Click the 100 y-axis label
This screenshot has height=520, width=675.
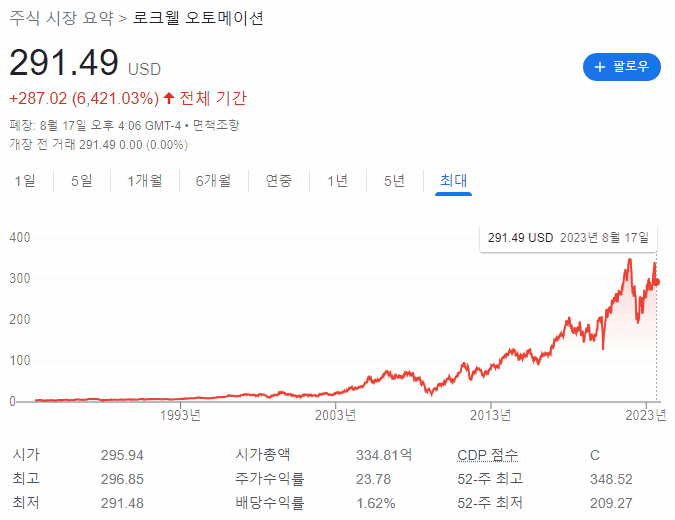click(x=20, y=360)
